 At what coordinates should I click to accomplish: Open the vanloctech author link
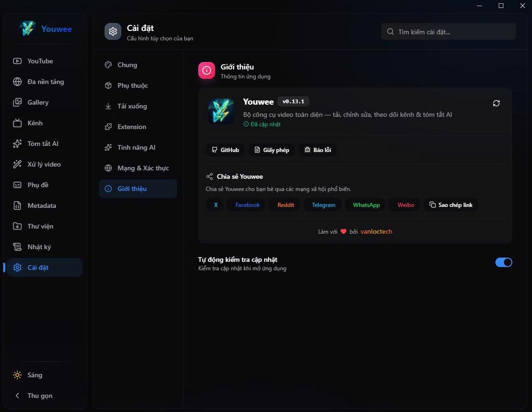tap(376, 232)
